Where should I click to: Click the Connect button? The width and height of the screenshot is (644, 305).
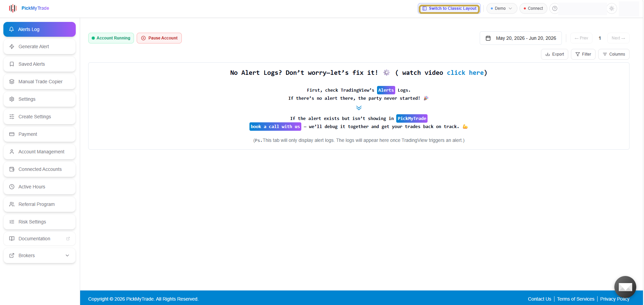(x=533, y=8)
